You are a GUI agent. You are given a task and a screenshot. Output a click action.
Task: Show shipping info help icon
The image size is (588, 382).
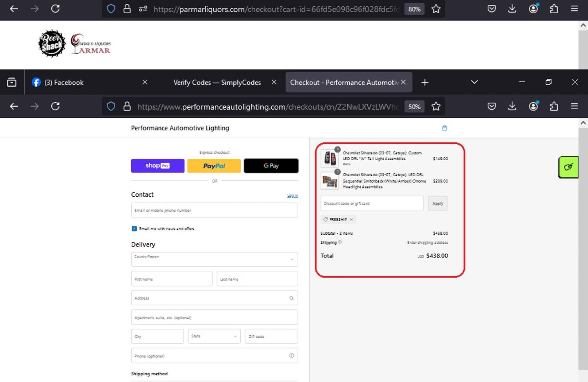coord(340,242)
